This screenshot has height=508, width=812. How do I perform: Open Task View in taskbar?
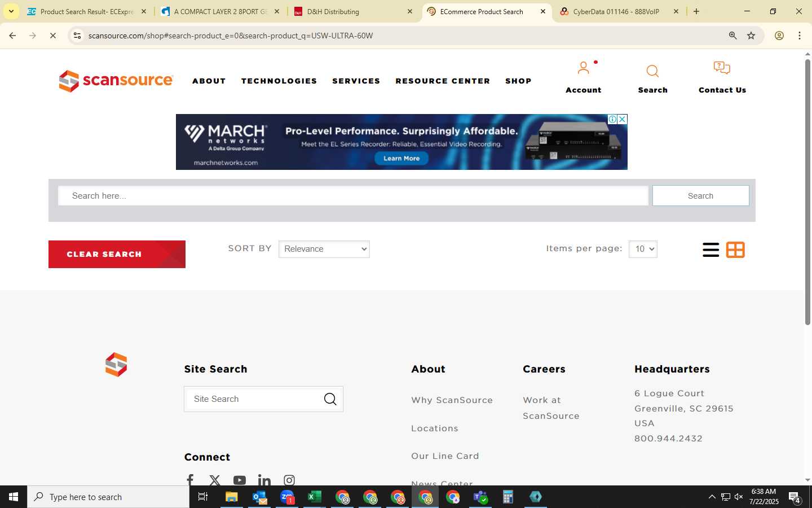[x=203, y=497]
